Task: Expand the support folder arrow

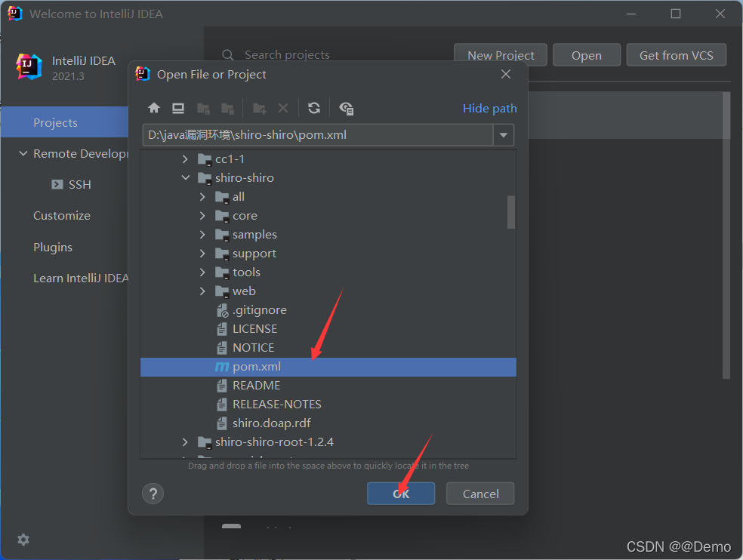Action: click(x=202, y=254)
